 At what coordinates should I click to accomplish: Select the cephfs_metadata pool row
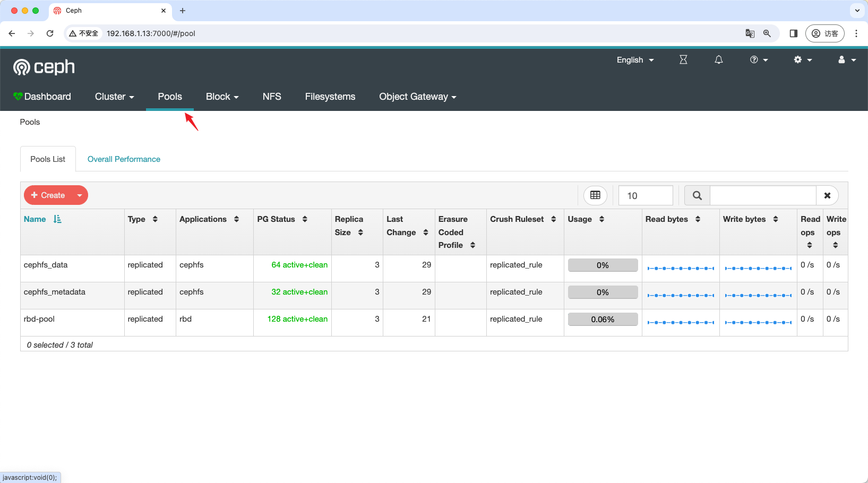click(434, 296)
